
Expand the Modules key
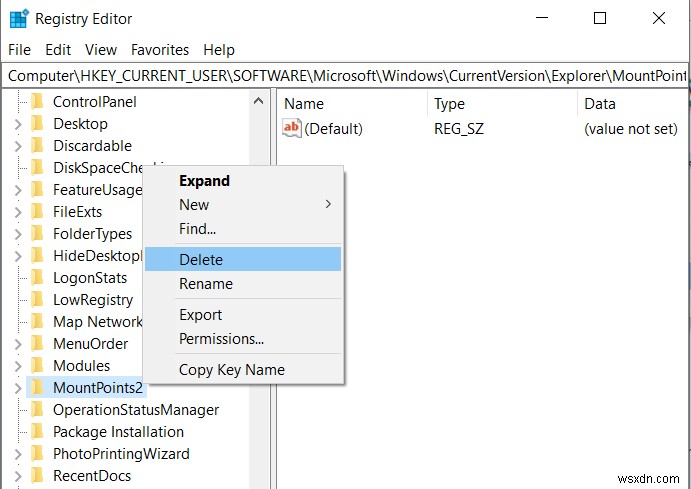pos(18,367)
